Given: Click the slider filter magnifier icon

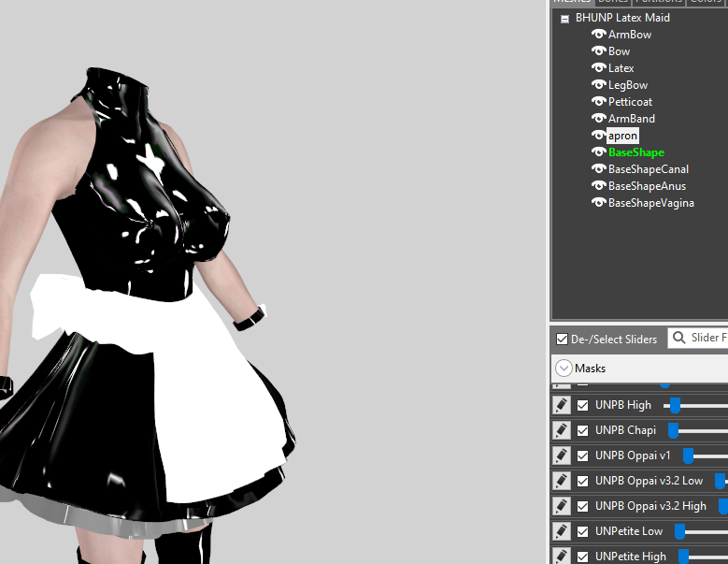Looking at the screenshot, I should tap(678, 338).
